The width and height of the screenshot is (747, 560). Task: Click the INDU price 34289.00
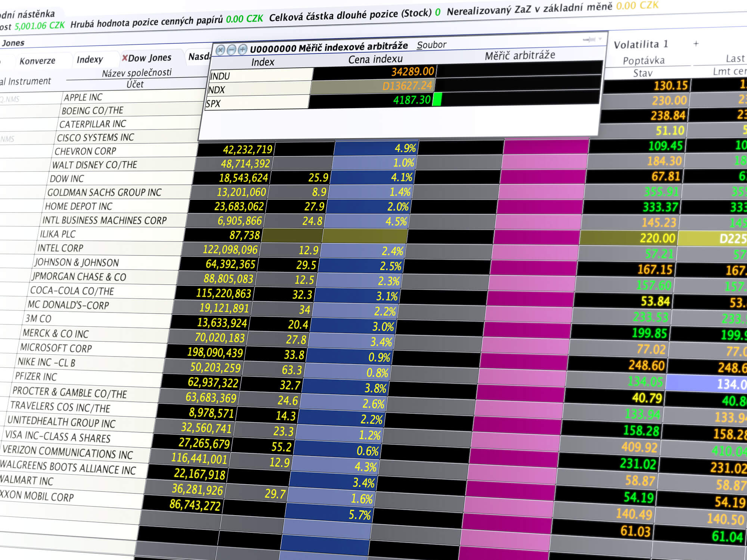point(412,71)
